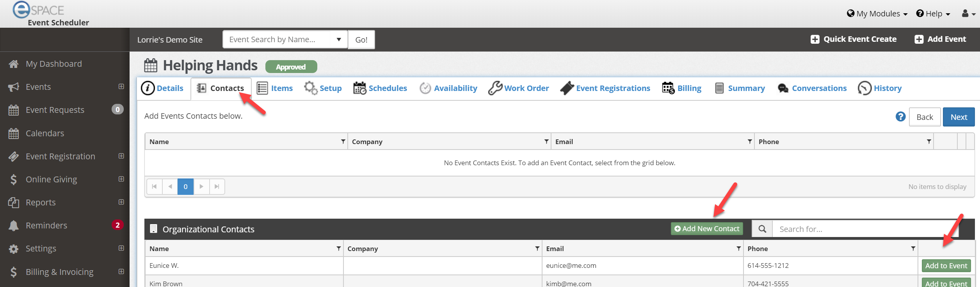The width and height of the screenshot is (980, 287).
Task: Click the eunice@me.com email cell
Action: click(642, 266)
